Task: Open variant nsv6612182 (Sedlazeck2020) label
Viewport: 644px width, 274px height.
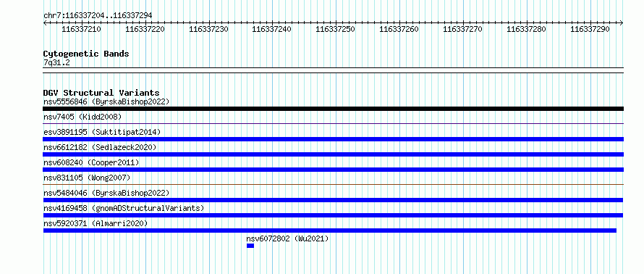Action: [100, 147]
